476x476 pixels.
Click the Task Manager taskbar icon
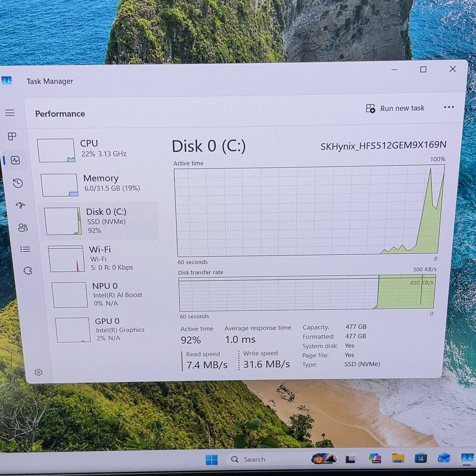[x=466, y=458]
